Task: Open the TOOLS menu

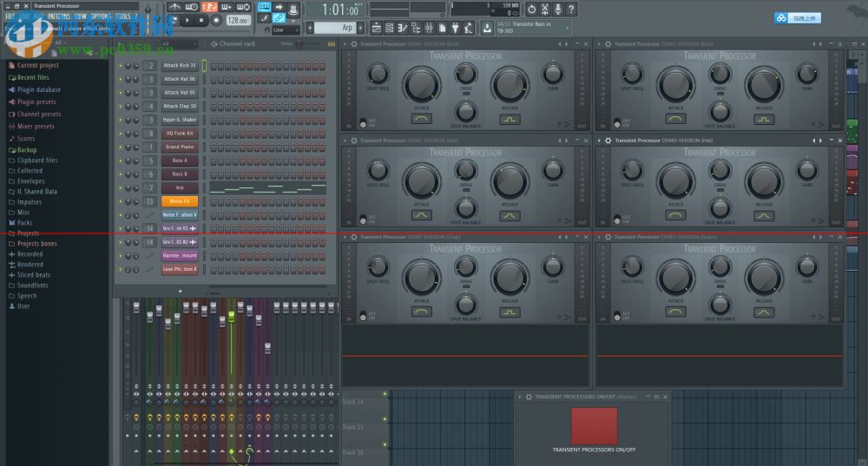Action: click(x=123, y=16)
